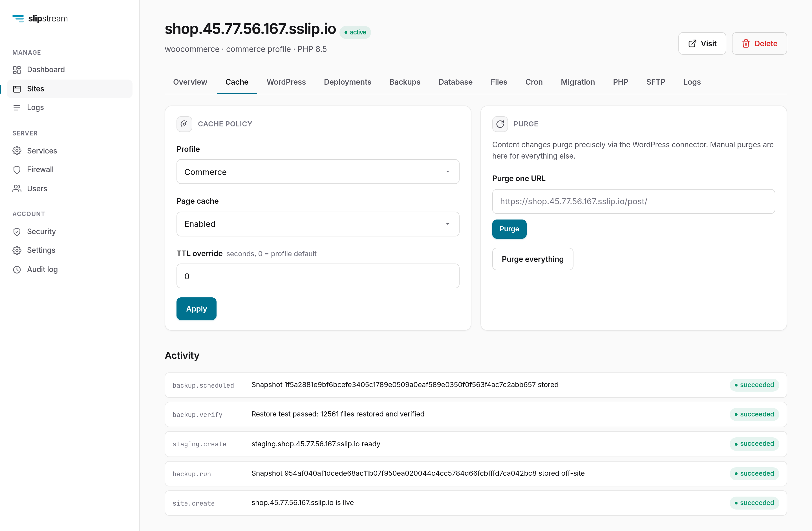Open Dashboard in the sidebar
Image resolution: width=812 pixels, height=531 pixels.
[70, 70]
